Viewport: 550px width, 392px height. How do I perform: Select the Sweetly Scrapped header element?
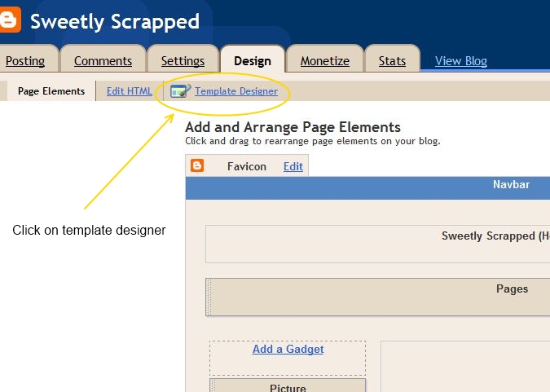tap(378, 244)
